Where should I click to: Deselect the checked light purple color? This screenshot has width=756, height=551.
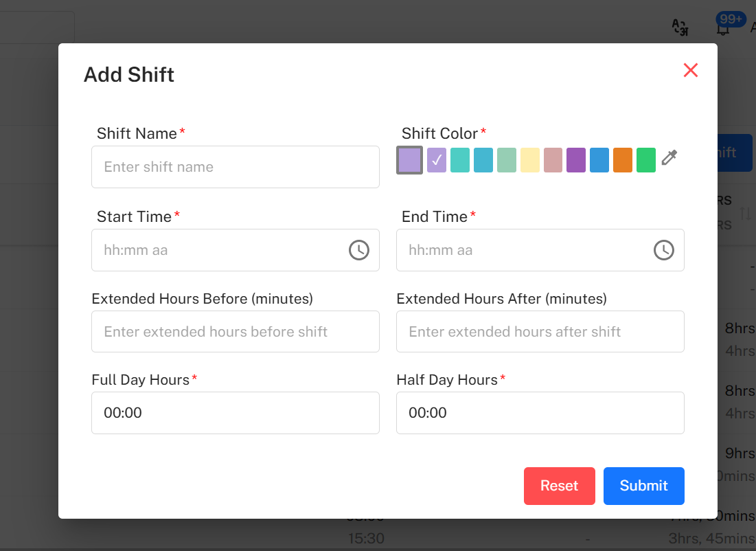pyautogui.click(x=436, y=159)
